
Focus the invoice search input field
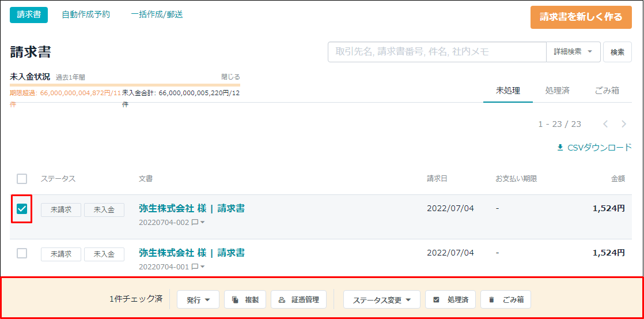coord(437,52)
